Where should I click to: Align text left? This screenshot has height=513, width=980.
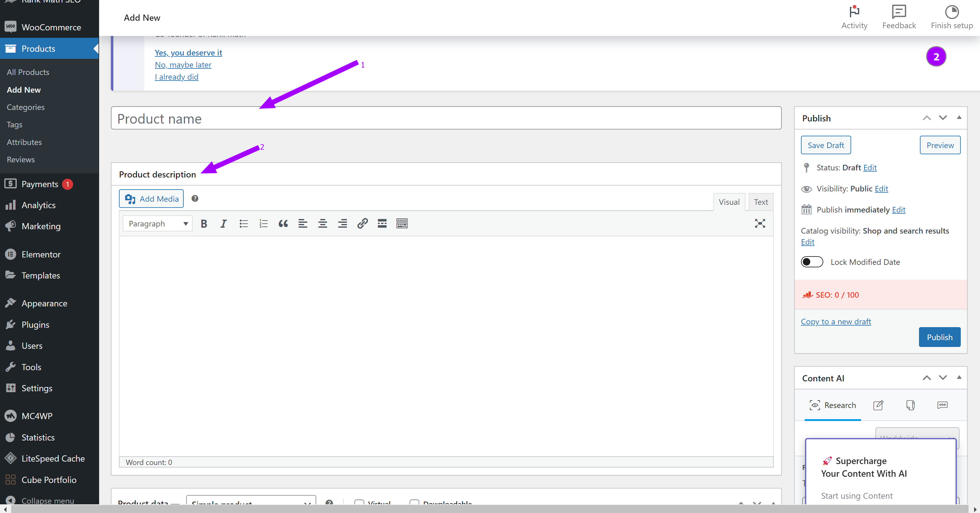point(303,223)
